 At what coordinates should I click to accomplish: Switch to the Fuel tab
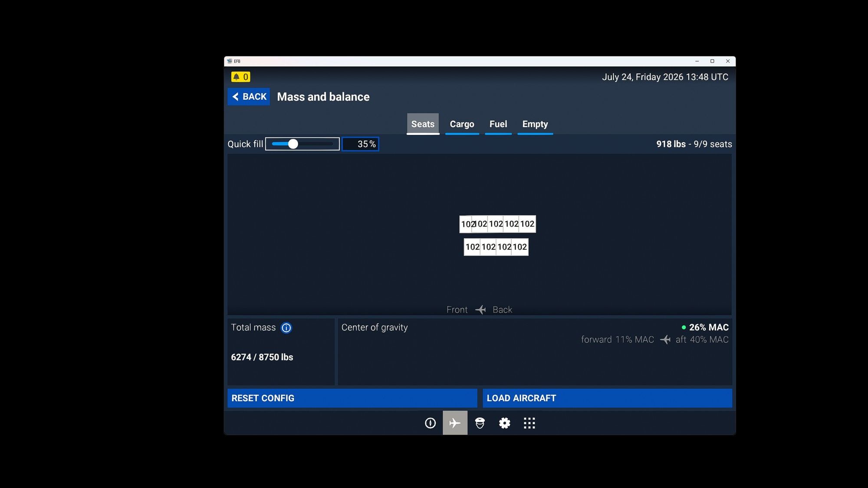[498, 124]
